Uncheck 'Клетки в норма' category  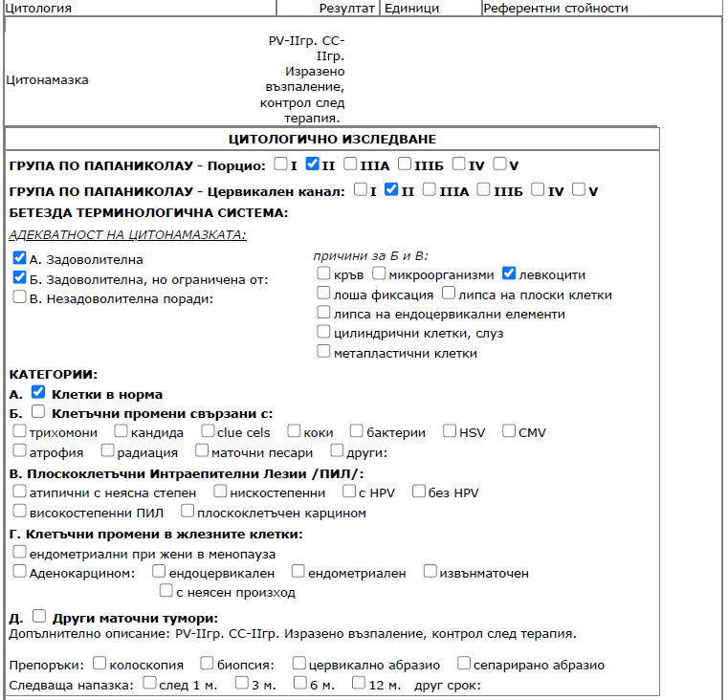point(38,392)
